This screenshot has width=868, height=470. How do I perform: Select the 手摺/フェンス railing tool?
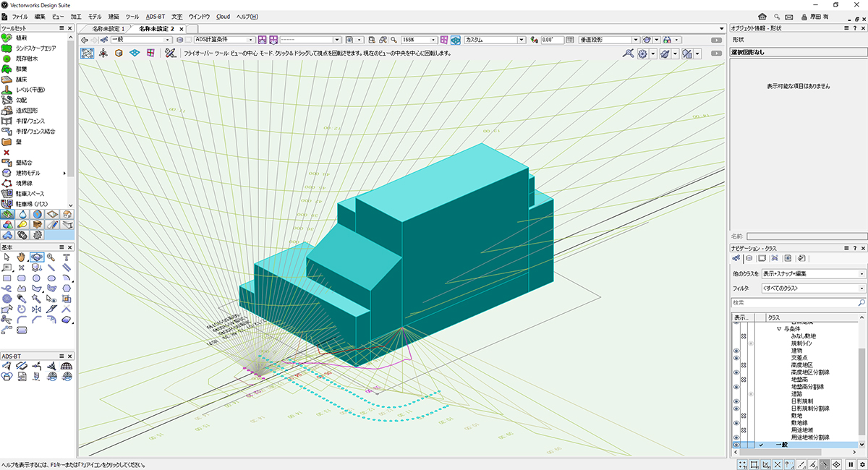(30, 121)
